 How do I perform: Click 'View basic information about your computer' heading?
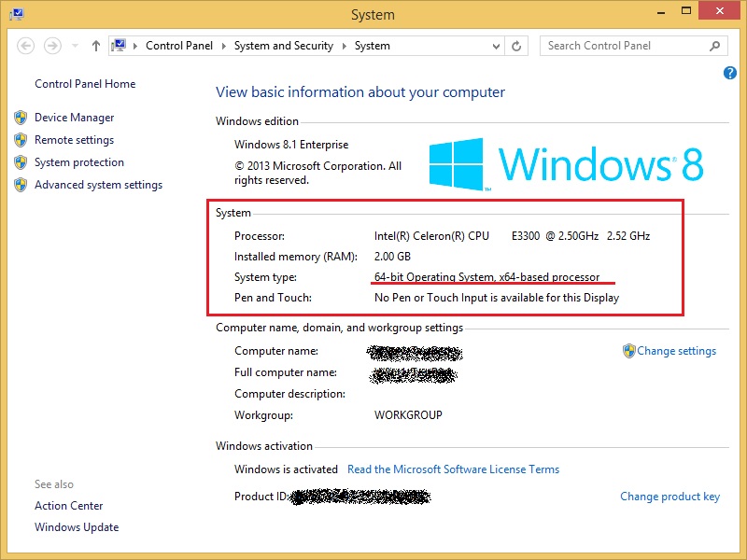click(x=360, y=91)
